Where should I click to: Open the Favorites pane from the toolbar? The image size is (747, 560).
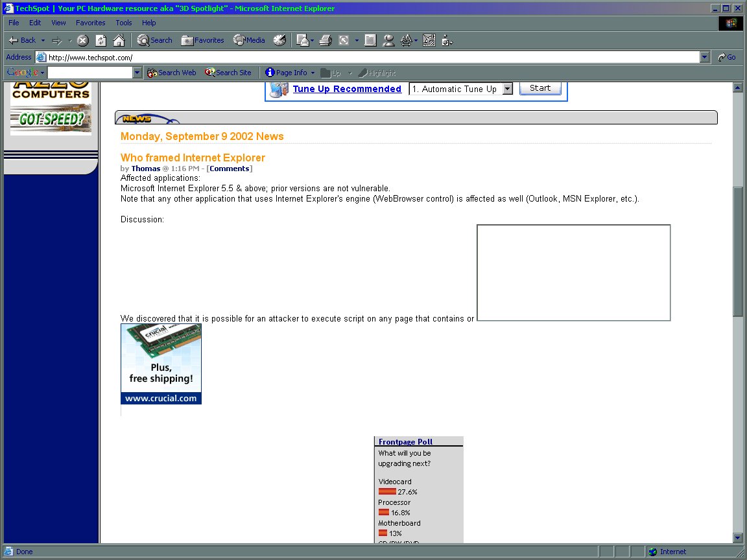[202, 40]
